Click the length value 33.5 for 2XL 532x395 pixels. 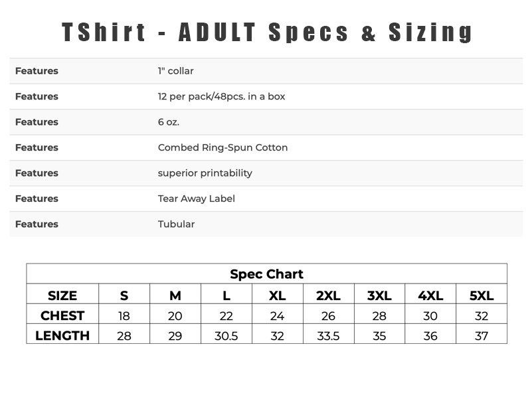(328, 336)
